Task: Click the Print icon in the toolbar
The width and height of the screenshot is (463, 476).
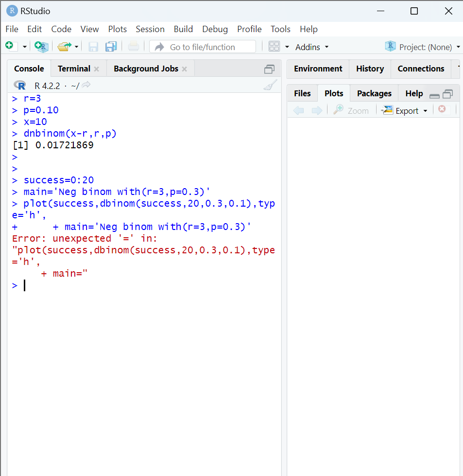Action: point(133,46)
